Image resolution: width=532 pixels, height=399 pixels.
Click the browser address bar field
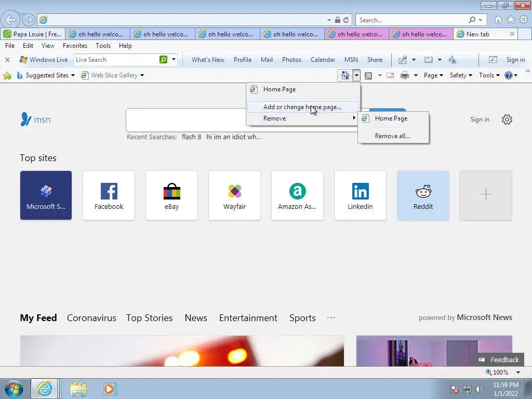[183, 20]
